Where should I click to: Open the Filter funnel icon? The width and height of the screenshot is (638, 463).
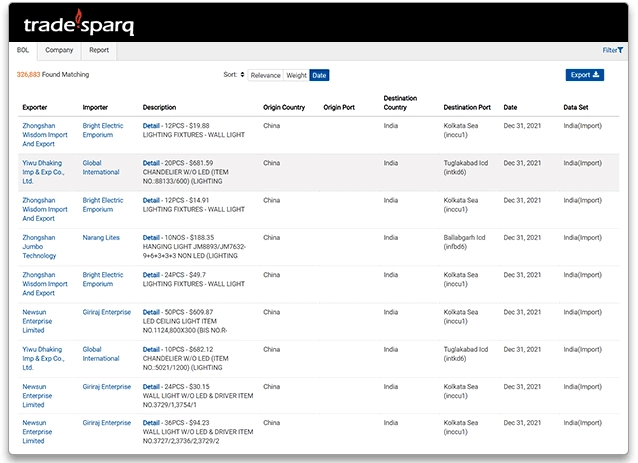pyautogui.click(x=621, y=50)
